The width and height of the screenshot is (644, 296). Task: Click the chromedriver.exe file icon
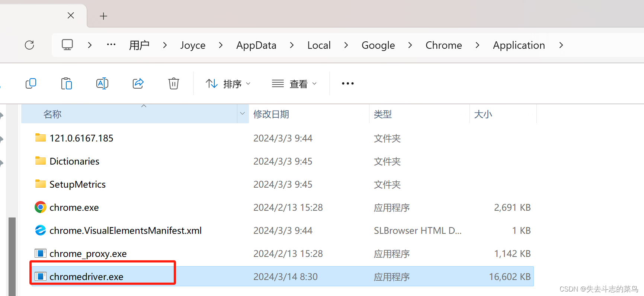tap(40, 277)
